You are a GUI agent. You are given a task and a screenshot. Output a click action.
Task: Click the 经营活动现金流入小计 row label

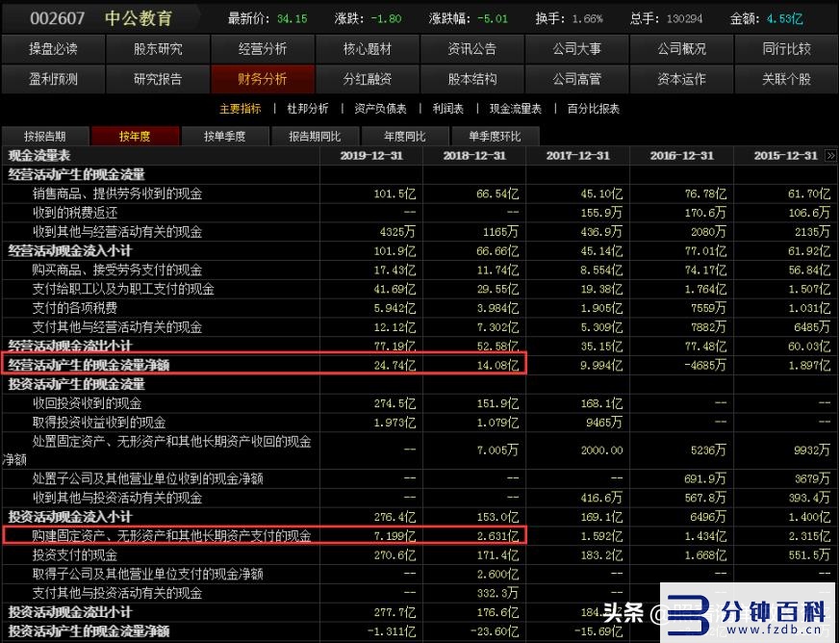coord(69,251)
